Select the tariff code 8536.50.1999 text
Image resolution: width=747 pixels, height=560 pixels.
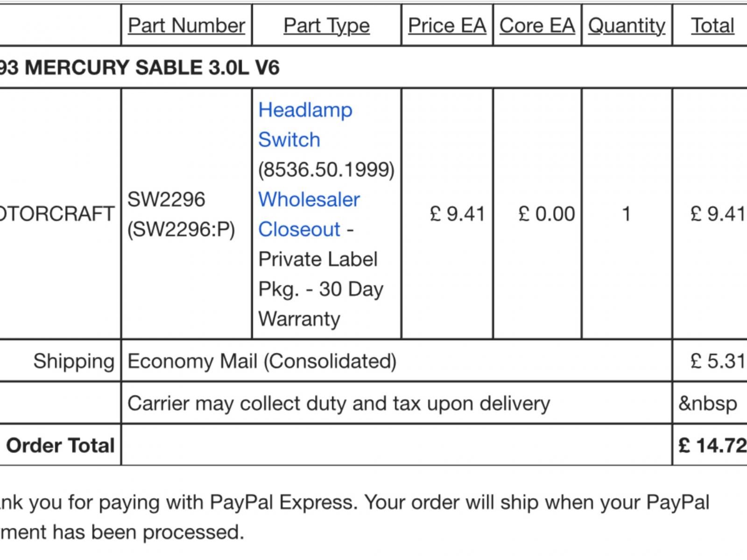coord(326,169)
